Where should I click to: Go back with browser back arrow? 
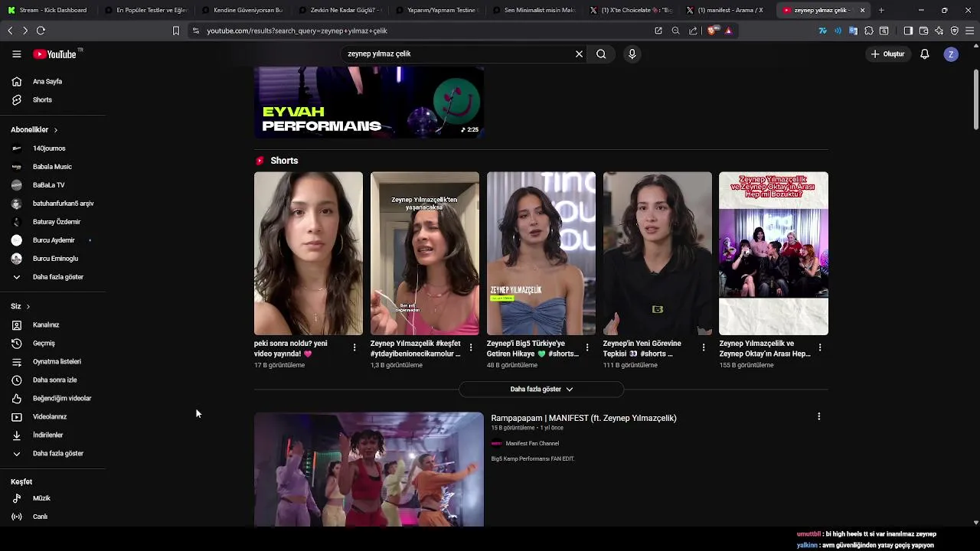pos(10,31)
